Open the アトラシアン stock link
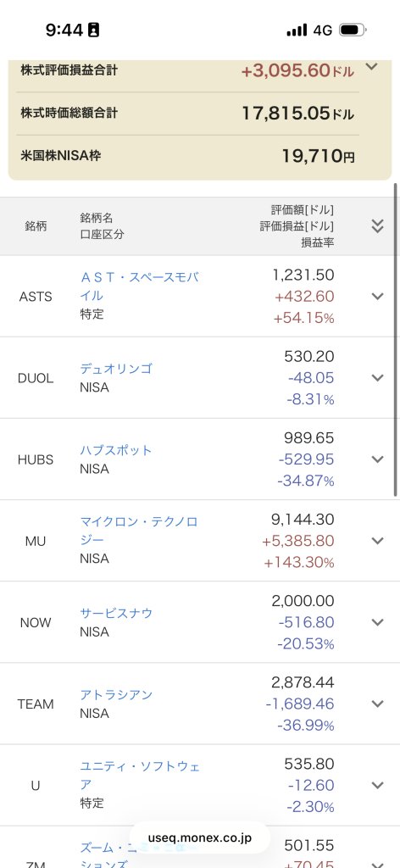Screen dimensions: 400x868 click(115, 694)
